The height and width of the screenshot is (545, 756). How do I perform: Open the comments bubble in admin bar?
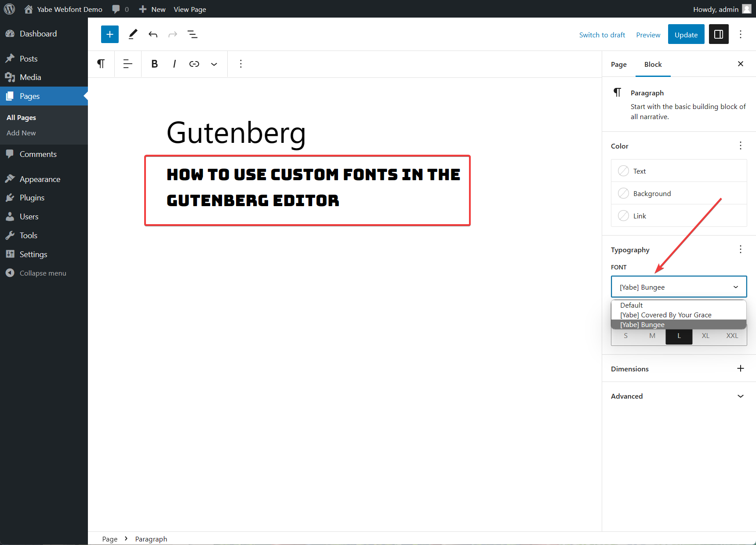click(x=116, y=9)
